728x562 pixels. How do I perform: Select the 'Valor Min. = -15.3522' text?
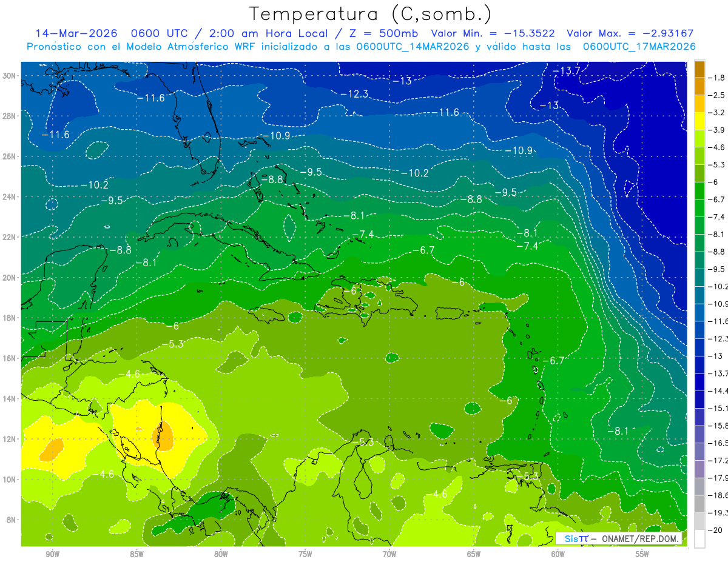pos(494,33)
